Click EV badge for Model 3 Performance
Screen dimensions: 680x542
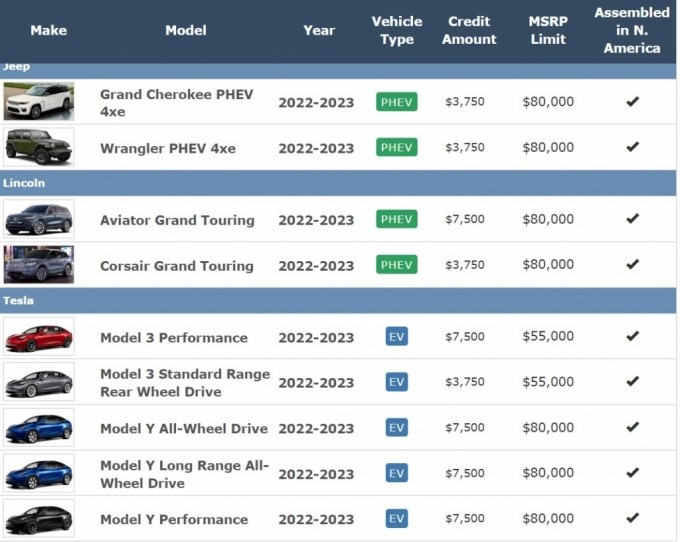396,337
